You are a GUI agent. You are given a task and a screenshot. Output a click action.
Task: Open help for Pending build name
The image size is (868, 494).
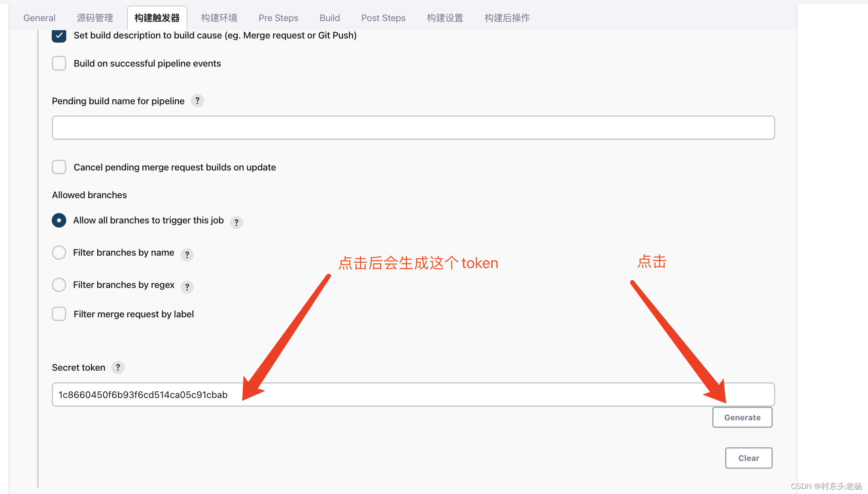point(198,101)
